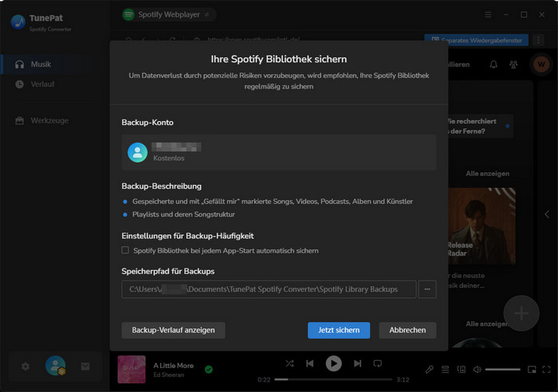The image size is (558, 392).
Task: Enable automatic backup on every app start
Action: pos(125,250)
